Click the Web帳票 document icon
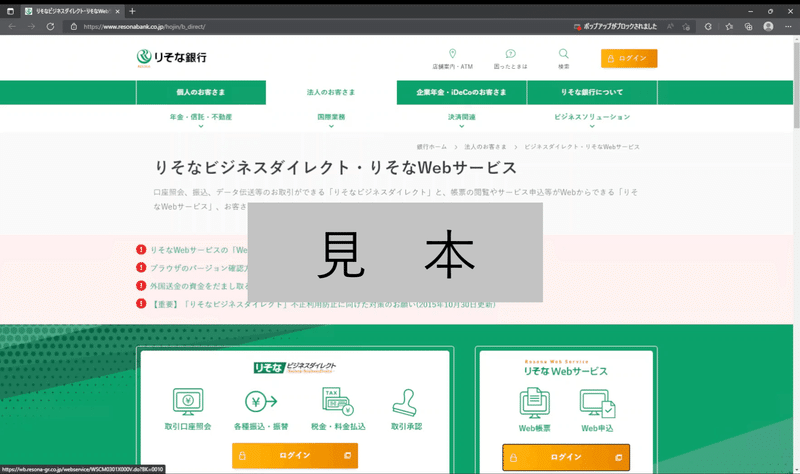The image size is (800, 474). pos(534,403)
